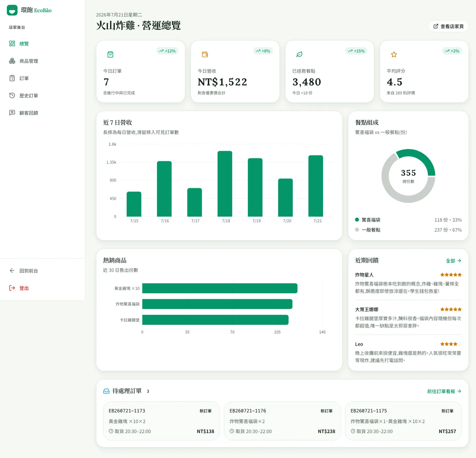Open 歷史訂單 in the sidebar
The image size is (476, 458).
[42, 96]
